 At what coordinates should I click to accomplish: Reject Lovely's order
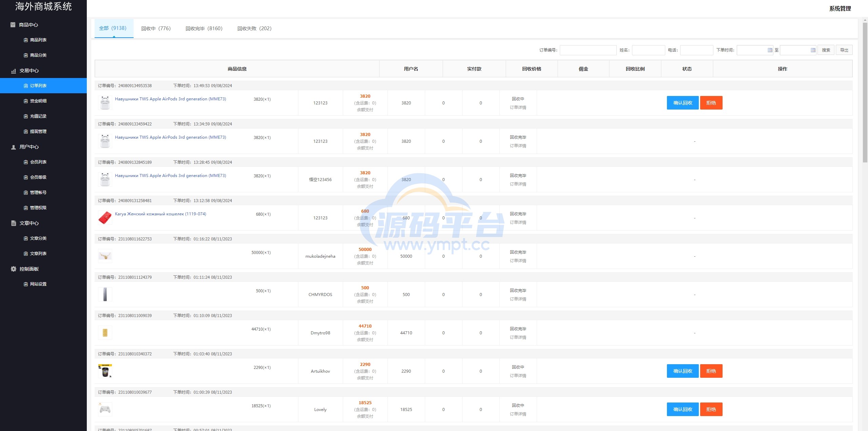click(711, 409)
